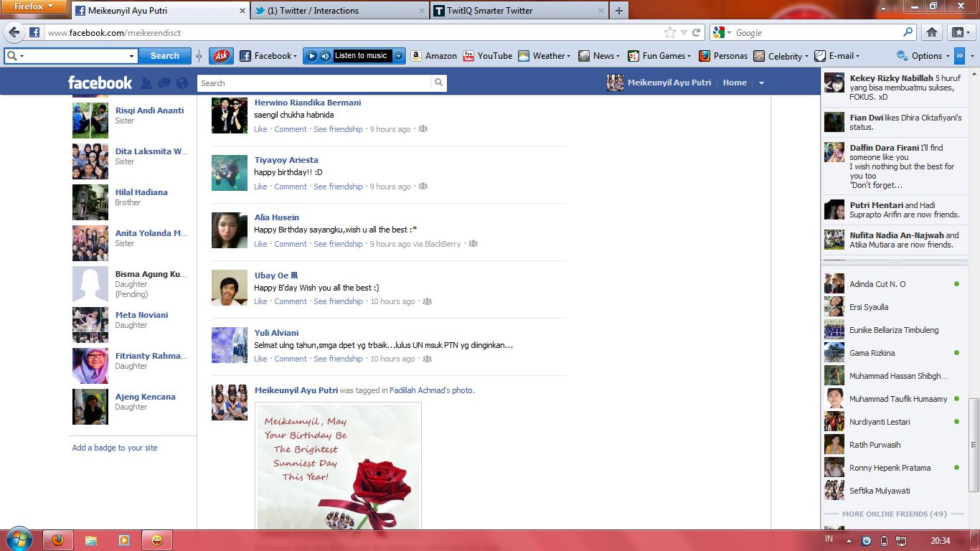Open Windows Media Player taskbar icon
The image size is (980, 551).
pyautogui.click(x=123, y=540)
